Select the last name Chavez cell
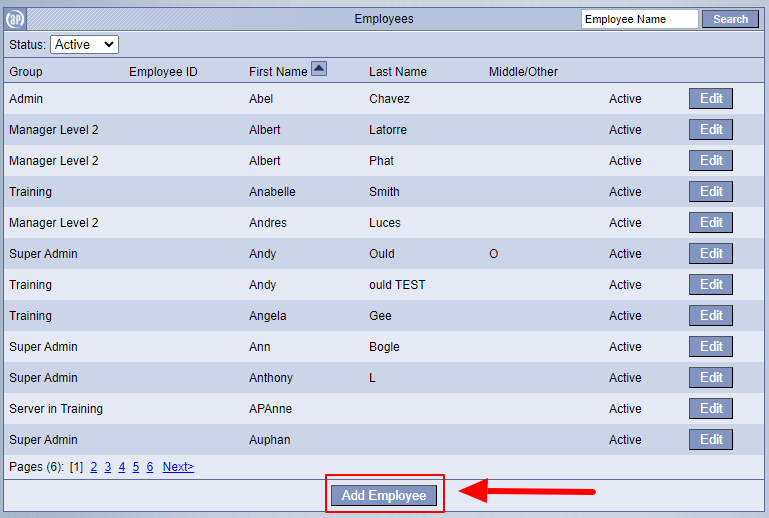This screenshot has height=518, width=769. point(389,99)
